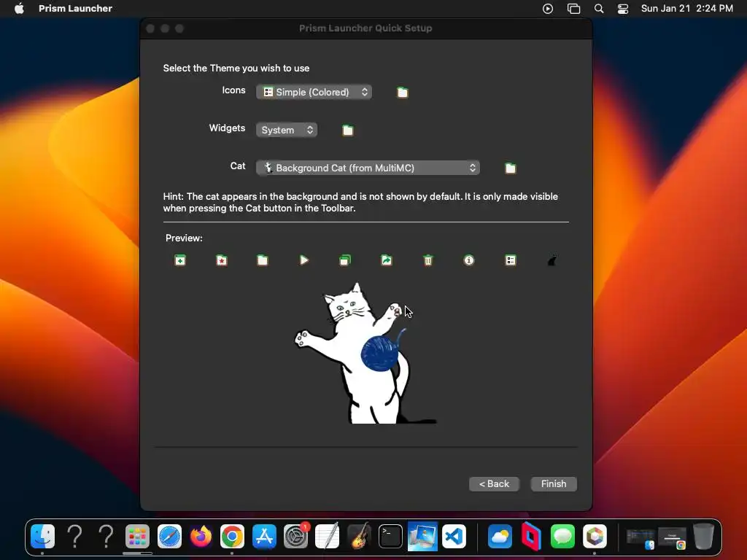Open Launchpad from the Dock
Viewport: 747px width, 560px height.
(138, 537)
